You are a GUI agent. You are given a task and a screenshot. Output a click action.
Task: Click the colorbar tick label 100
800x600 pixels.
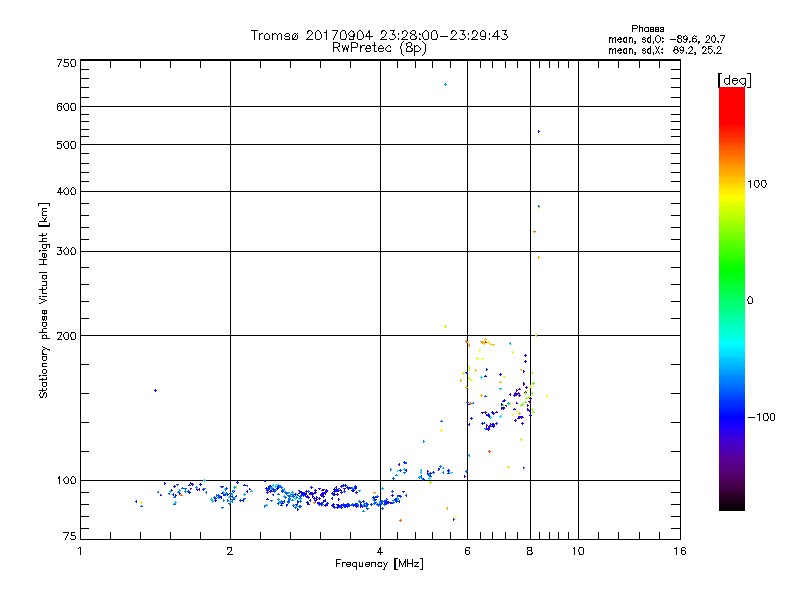pos(757,184)
